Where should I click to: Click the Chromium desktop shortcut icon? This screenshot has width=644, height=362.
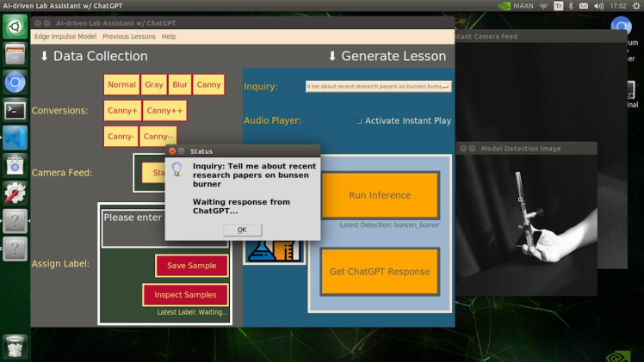[x=621, y=27]
